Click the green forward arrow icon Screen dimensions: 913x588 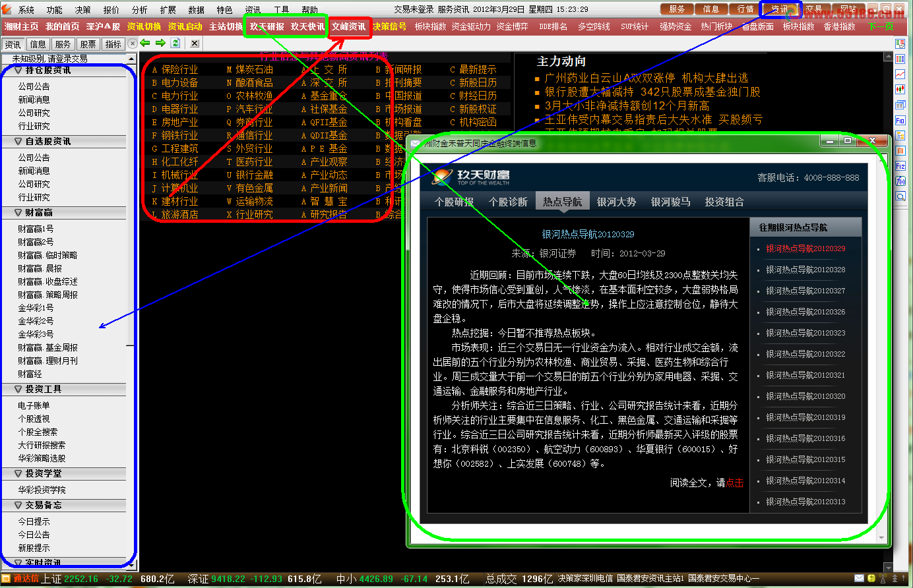[160, 43]
